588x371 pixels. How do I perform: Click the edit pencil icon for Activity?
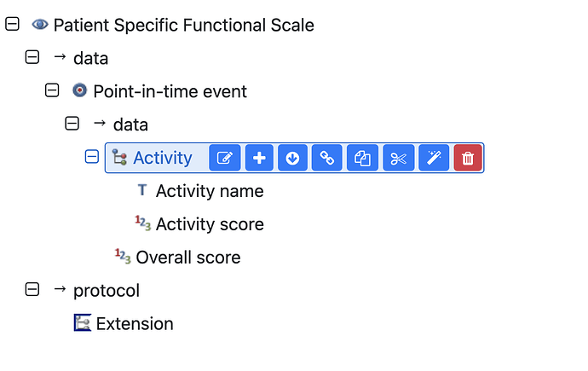click(224, 158)
